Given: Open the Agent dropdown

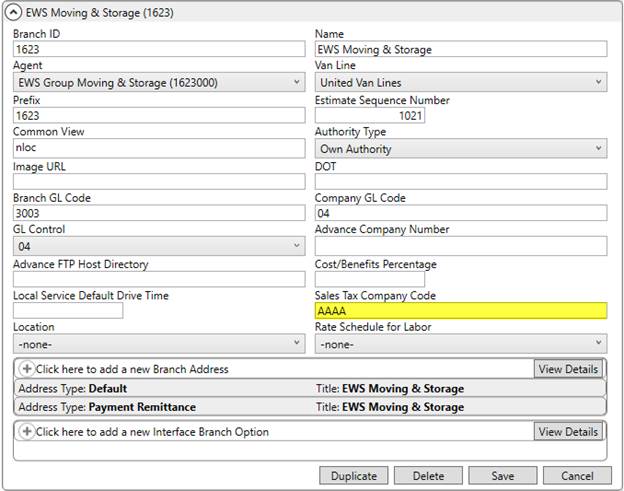Looking at the screenshot, I should [158, 83].
